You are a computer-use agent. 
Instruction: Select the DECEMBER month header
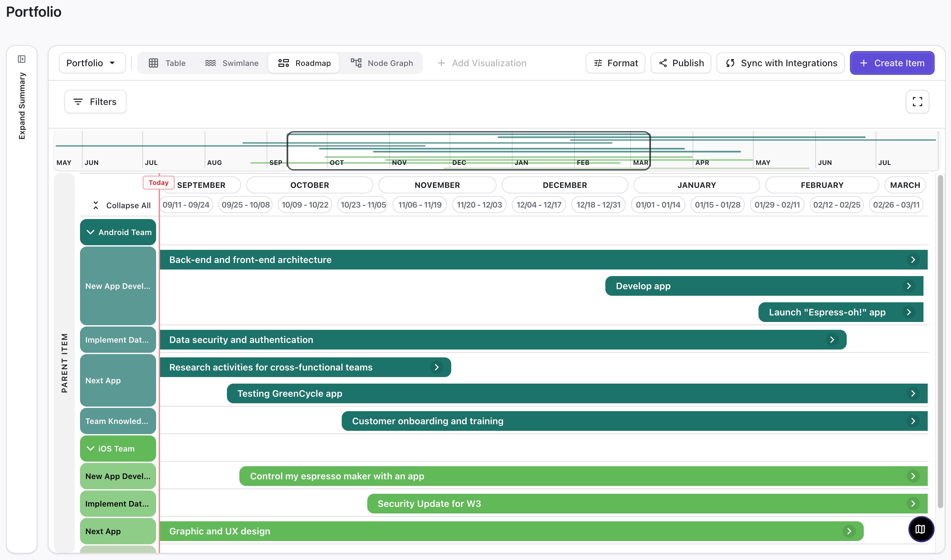pyautogui.click(x=565, y=185)
